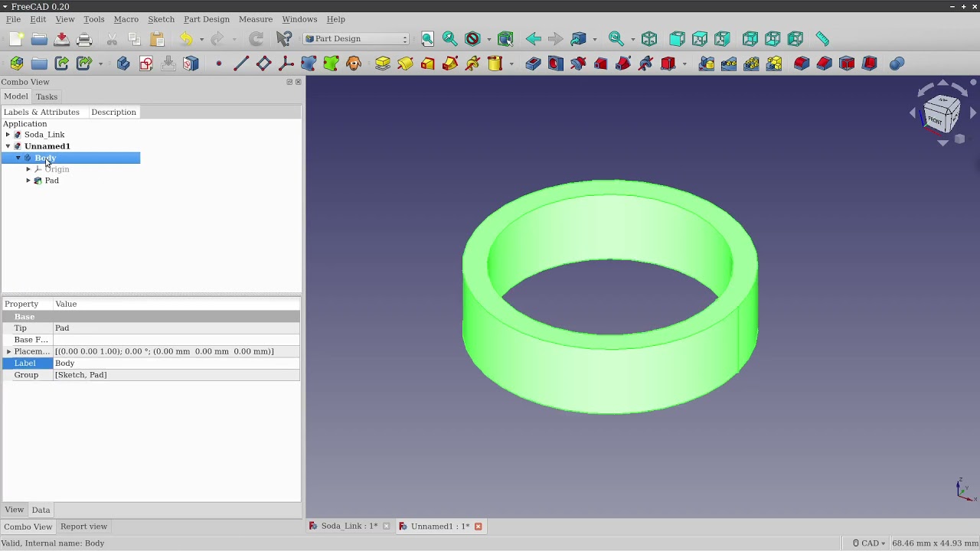This screenshot has width=980, height=551.
Task: Open the Sketch menu
Action: 161,19
